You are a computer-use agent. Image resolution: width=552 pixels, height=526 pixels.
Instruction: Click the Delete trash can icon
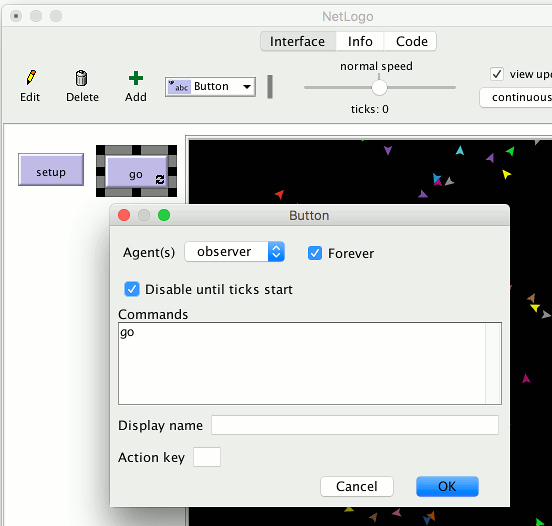(81, 78)
